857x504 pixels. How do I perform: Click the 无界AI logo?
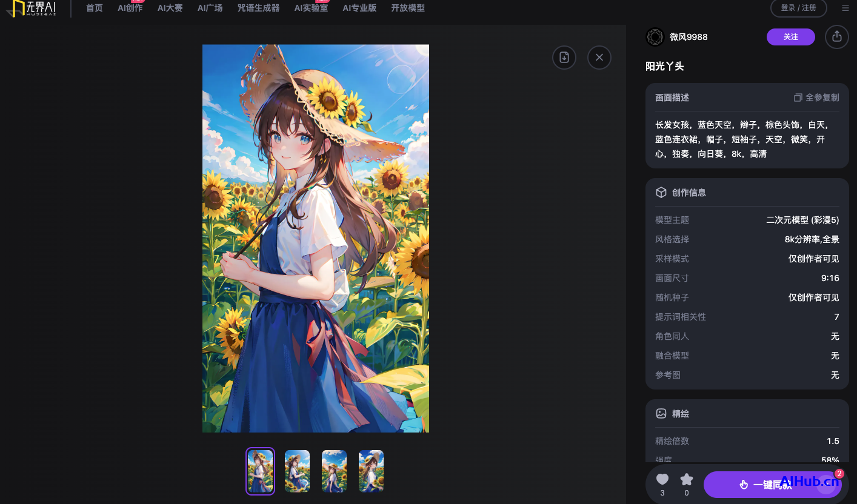click(x=30, y=8)
